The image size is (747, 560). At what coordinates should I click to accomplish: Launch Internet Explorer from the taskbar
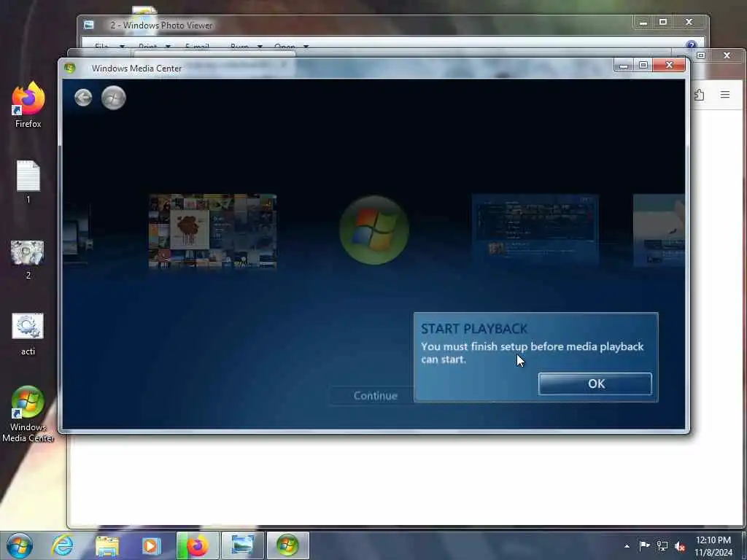[x=63, y=545]
